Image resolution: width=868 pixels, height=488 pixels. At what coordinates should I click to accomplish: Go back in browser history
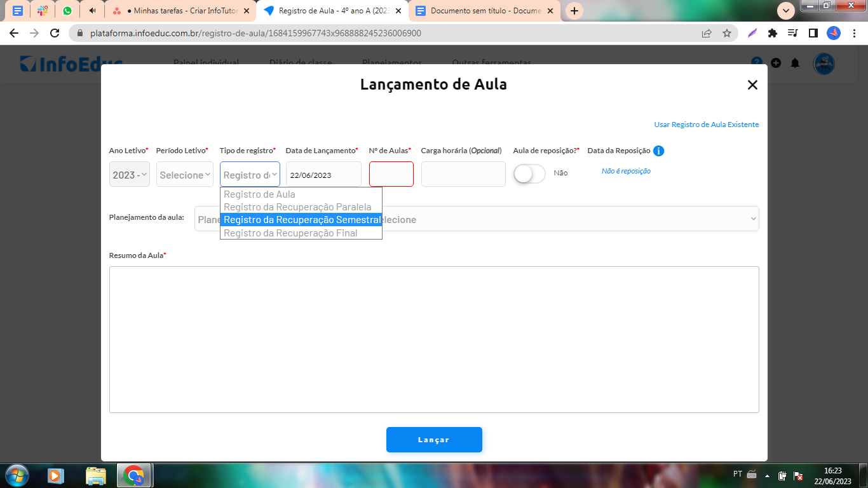pyautogui.click(x=14, y=33)
